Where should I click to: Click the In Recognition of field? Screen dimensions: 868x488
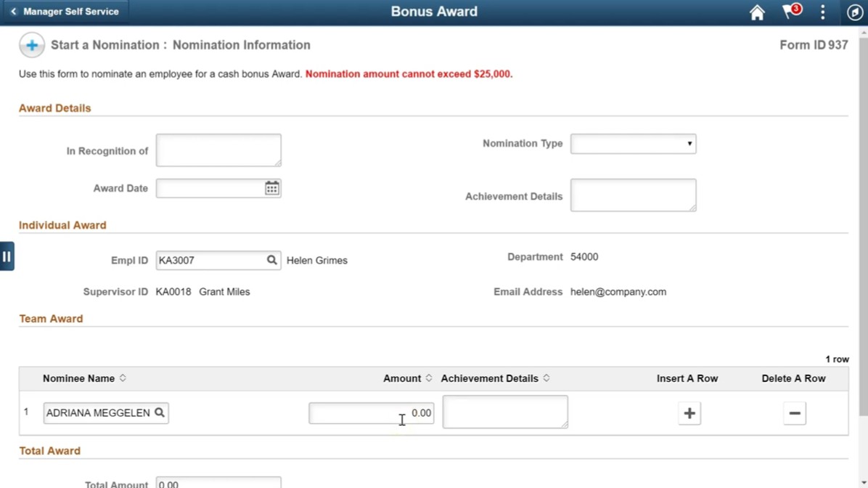[x=218, y=150]
